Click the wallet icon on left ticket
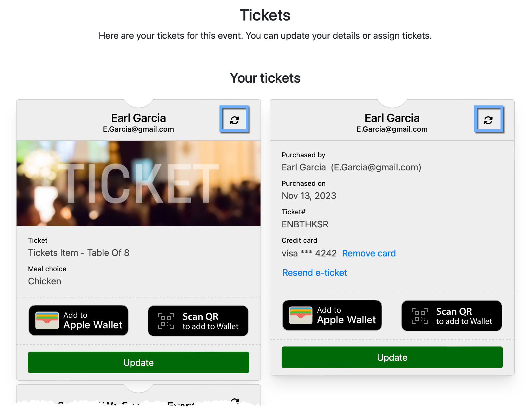Image resolution: width=529 pixels, height=420 pixels. pyautogui.click(x=47, y=321)
